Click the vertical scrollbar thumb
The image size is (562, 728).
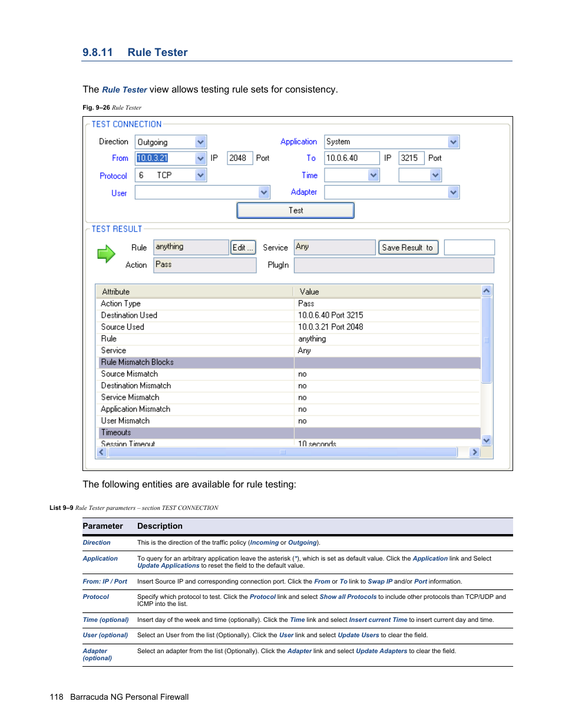click(487, 340)
